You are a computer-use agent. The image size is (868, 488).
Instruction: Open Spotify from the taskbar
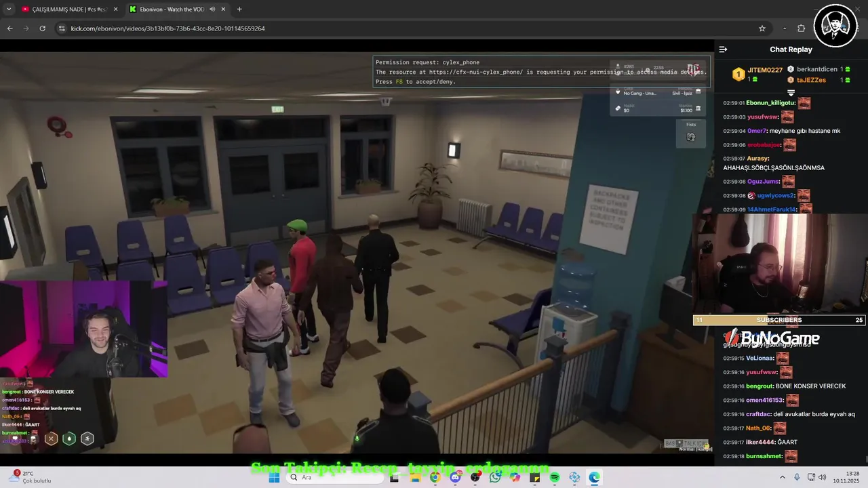[555, 477]
